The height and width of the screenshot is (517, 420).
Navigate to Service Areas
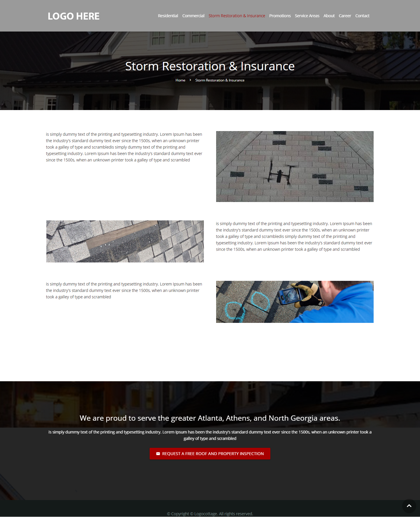click(307, 16)
